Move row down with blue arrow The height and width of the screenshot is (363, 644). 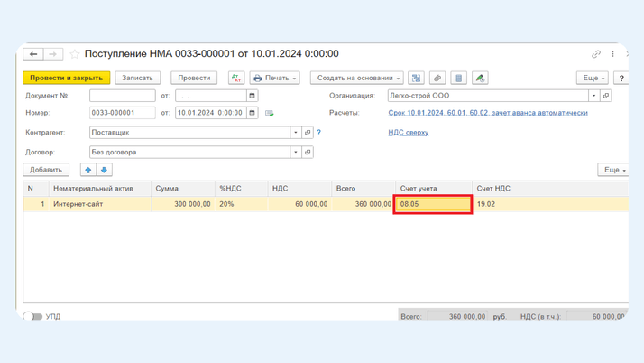coord(104,170)
